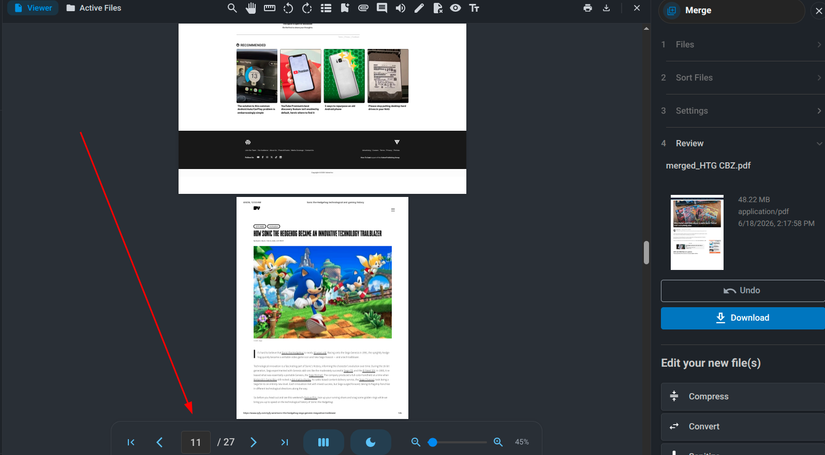Click the merged_HTG CBZ.pdf file name
Screen dimensions: 825x455
coord(708,166)
